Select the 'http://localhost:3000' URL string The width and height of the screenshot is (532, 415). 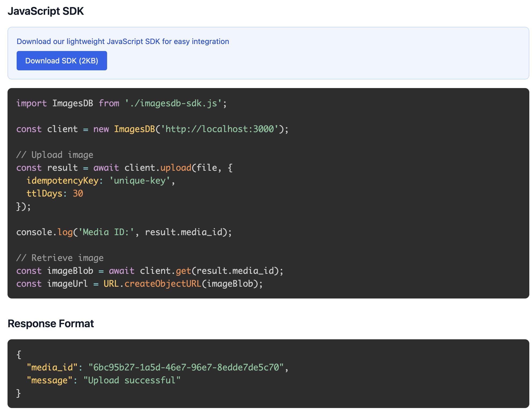[x=221, y=129]
